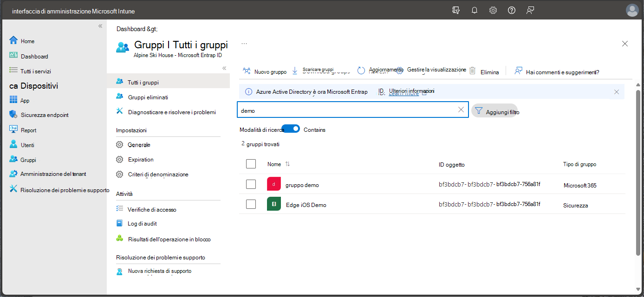644x297 pixels.
Task: Open the help question mark icon
Action: tap(512, 10)
